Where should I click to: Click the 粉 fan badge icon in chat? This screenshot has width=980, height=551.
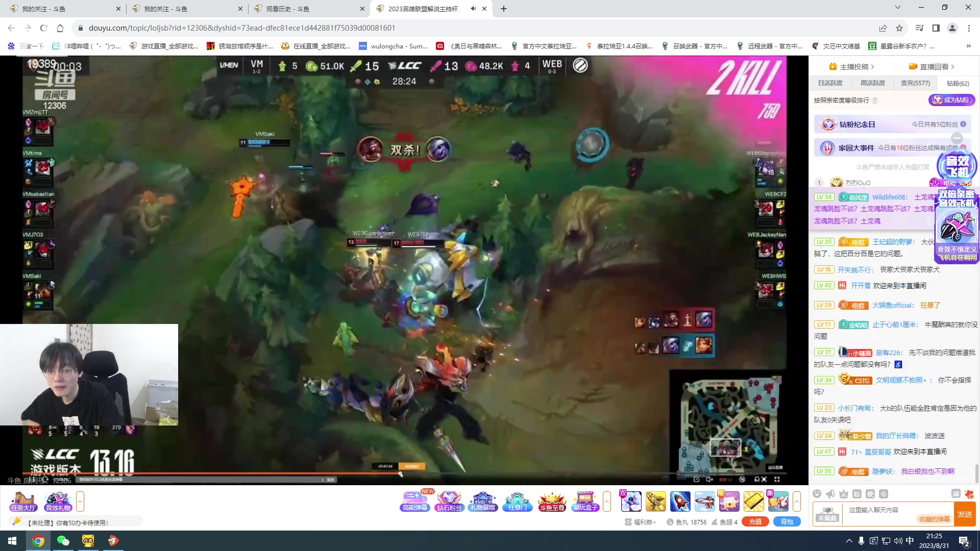click(857, 493)
